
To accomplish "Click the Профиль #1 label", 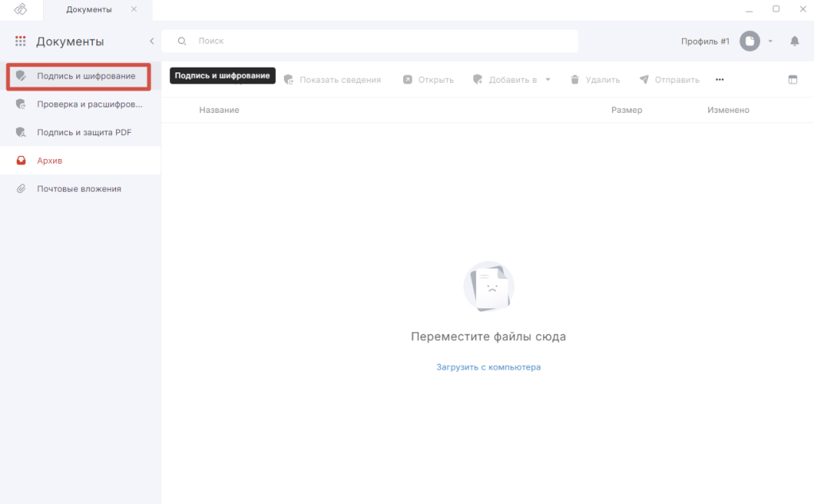I will 705,41.
